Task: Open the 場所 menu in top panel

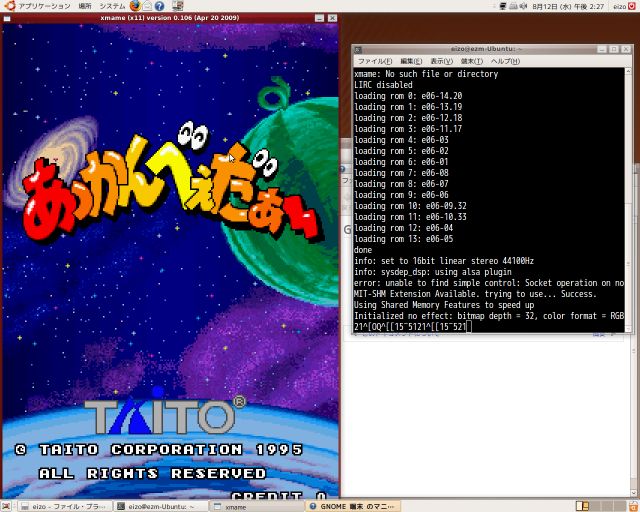Action: pos(84,6)
